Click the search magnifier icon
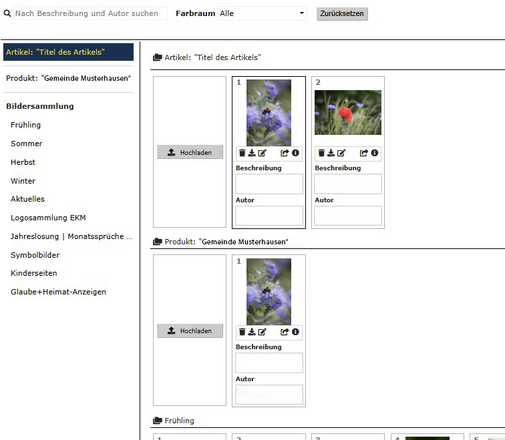Viewport: 505px width, 440px height. tap(7, 14)
